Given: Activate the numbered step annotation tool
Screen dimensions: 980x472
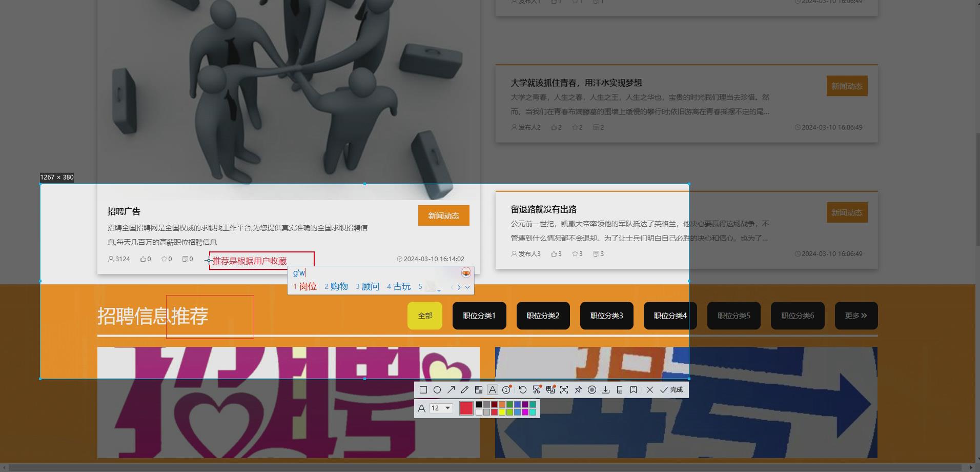Looking at the screenshot, I should (x=505, y=390).
